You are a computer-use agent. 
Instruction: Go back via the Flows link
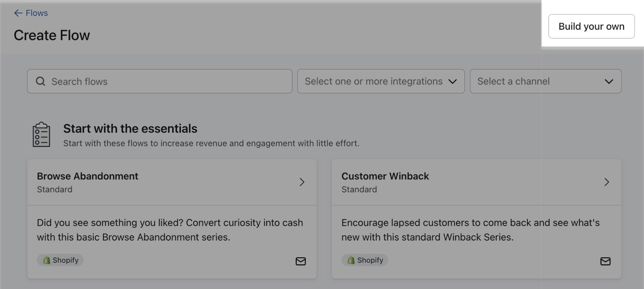coord(37,13)
